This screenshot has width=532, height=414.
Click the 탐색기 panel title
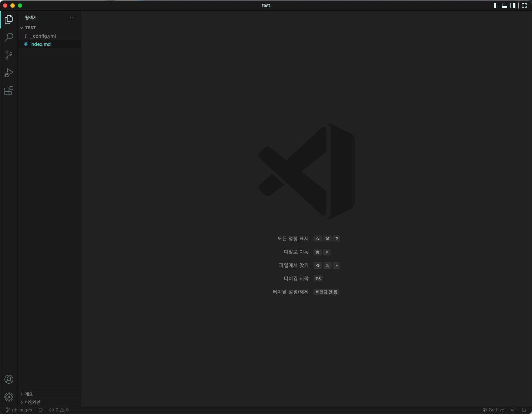point(31,17)
